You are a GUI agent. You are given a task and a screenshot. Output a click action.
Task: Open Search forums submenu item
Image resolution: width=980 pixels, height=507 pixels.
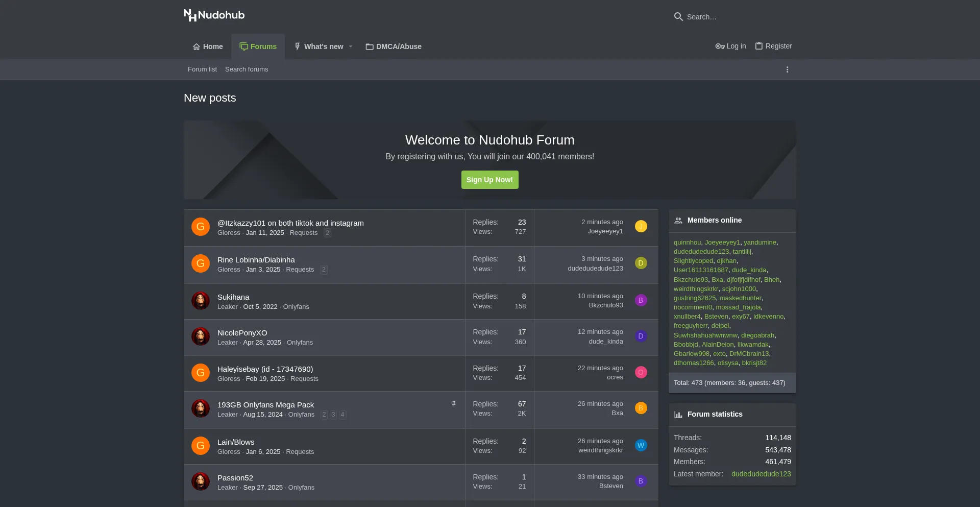coord(247,69)
